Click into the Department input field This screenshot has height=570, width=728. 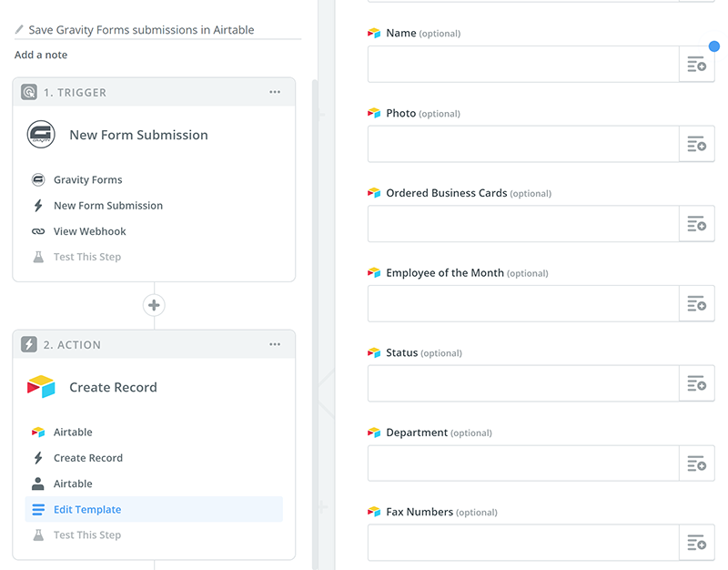click(523, 463)
